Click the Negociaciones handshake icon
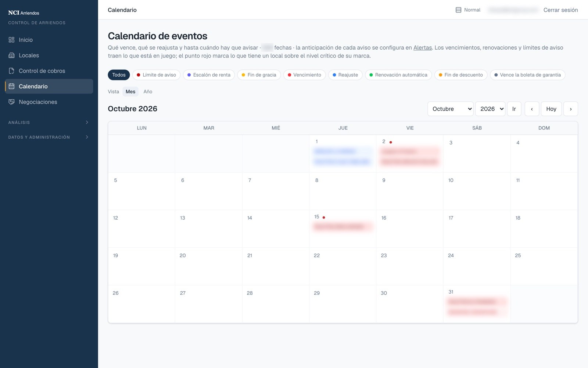This screenshot has height=368, width=588. tap(11, 102)
